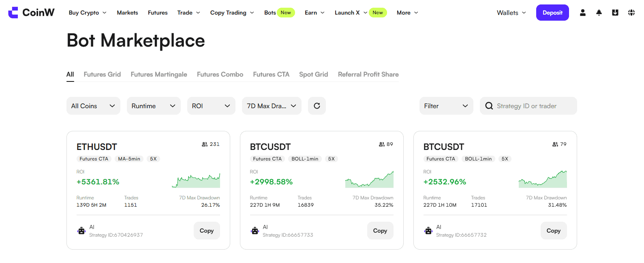
Task: Click runtime value 139D 5H 2M
Action: (92, 205)
